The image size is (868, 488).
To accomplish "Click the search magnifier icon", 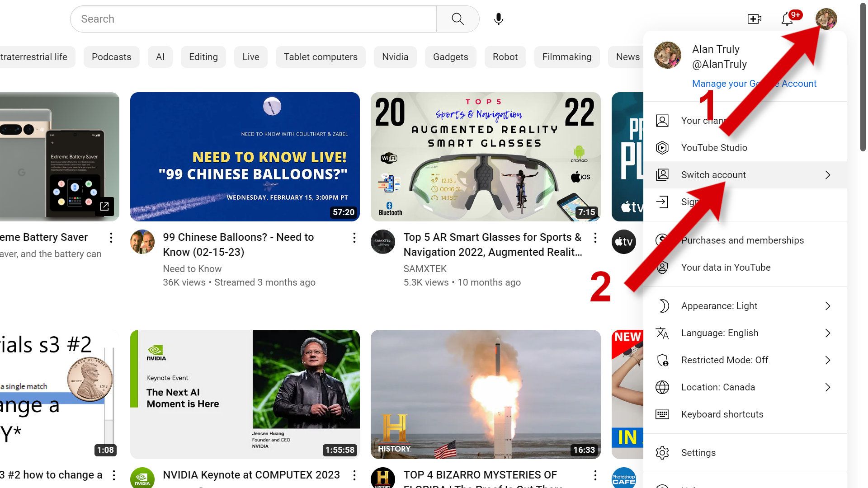I will click(x=457, y=19).
